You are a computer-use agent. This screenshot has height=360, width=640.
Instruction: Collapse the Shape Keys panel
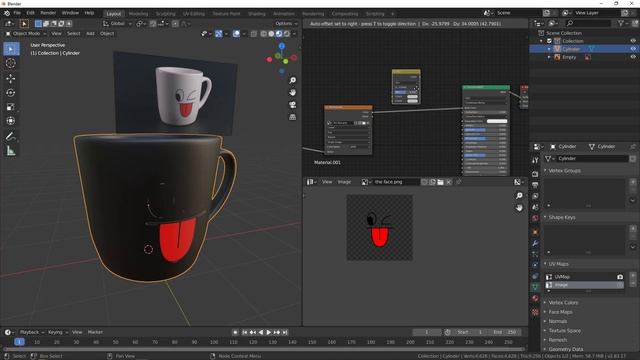[x=562, y=217]
